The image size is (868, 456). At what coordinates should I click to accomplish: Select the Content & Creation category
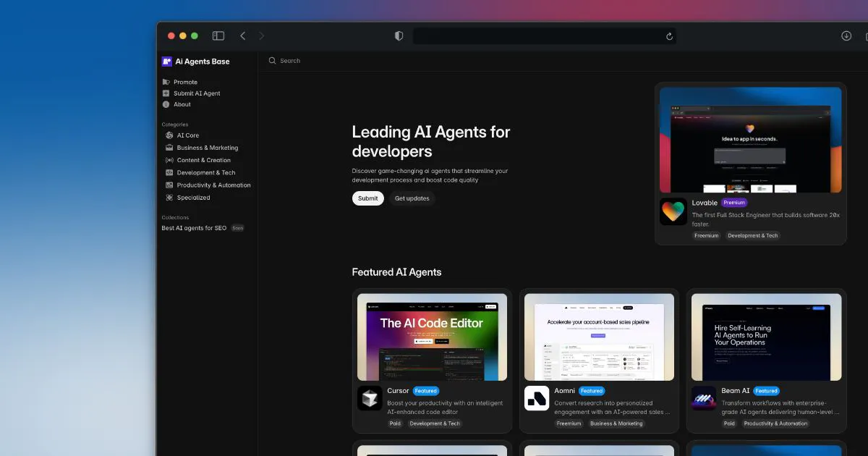click(x=204, y=160)
